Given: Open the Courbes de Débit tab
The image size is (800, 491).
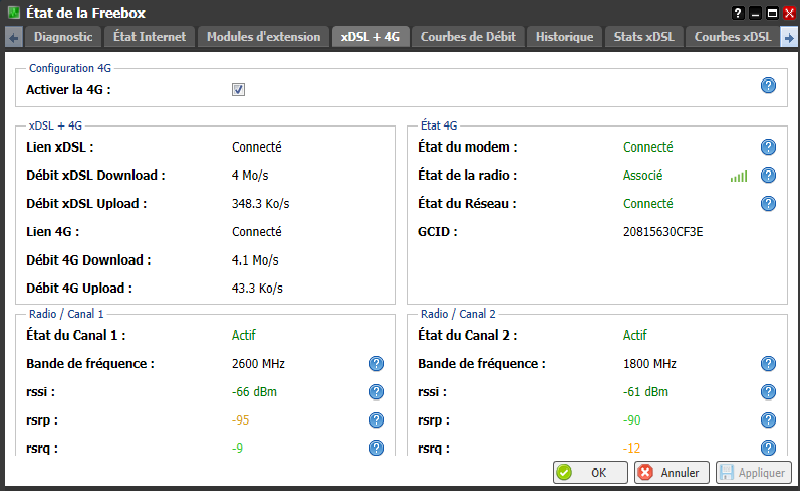Looking at the screenshot, I should pos(468,37).
